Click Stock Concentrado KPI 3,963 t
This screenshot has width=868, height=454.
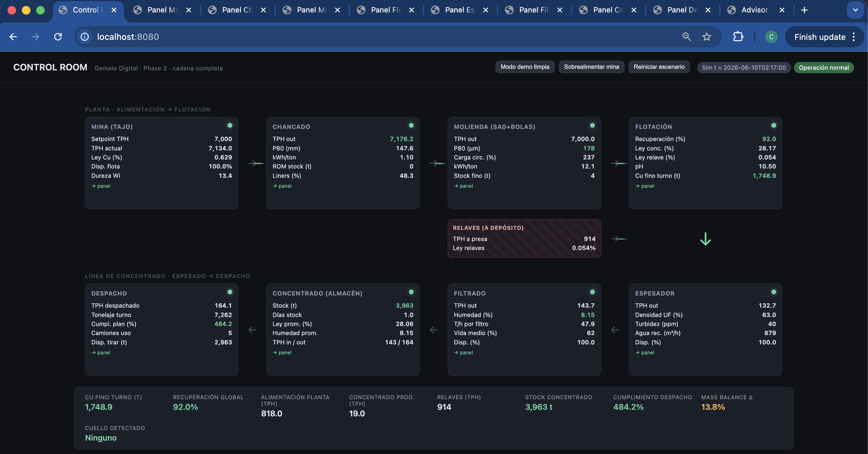(539, 407)
